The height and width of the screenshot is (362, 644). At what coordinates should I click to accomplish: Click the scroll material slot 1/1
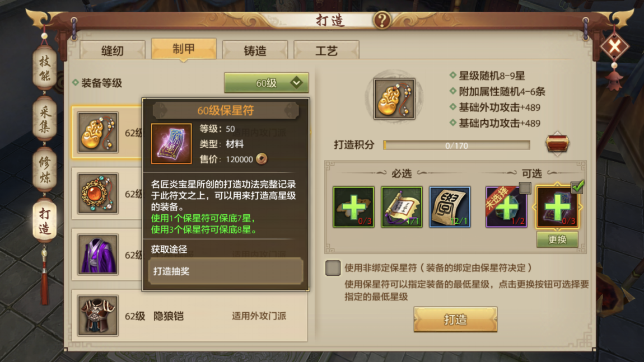click(x=402, y=207)
